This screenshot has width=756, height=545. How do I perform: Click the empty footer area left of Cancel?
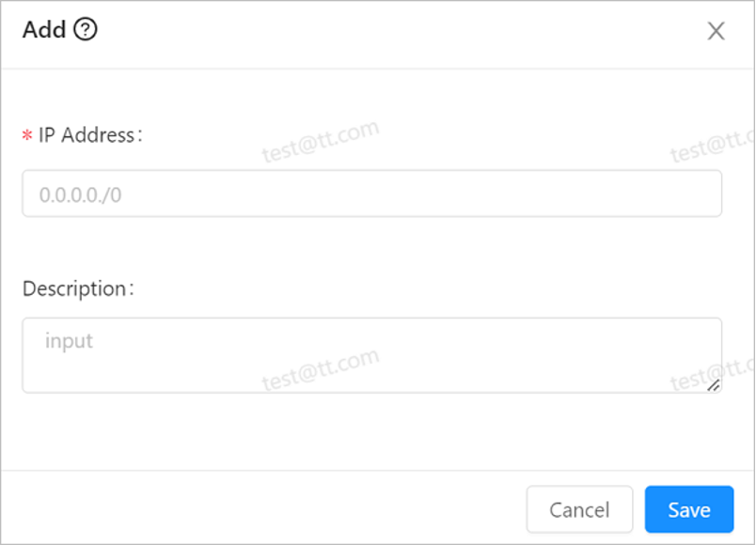[263, 508]
